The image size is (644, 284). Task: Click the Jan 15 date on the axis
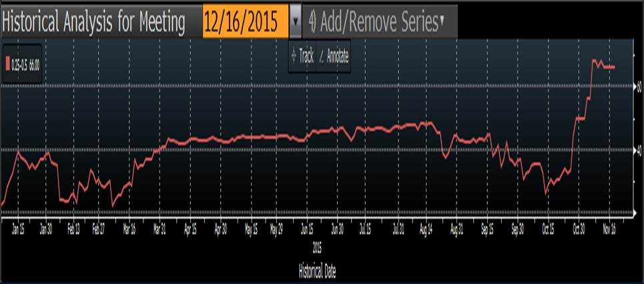click(x=18, y=228)
